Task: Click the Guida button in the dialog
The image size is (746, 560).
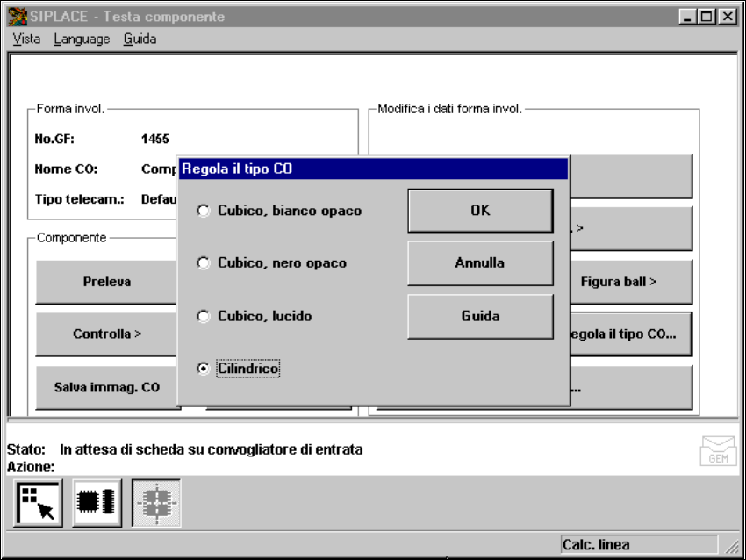Action: [480, 316]
